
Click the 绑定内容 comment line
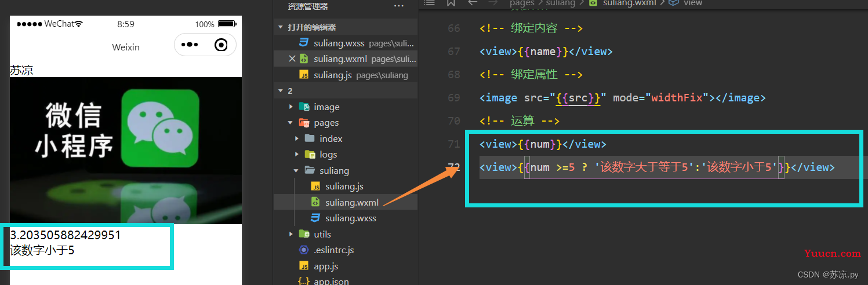pos(531,28)
